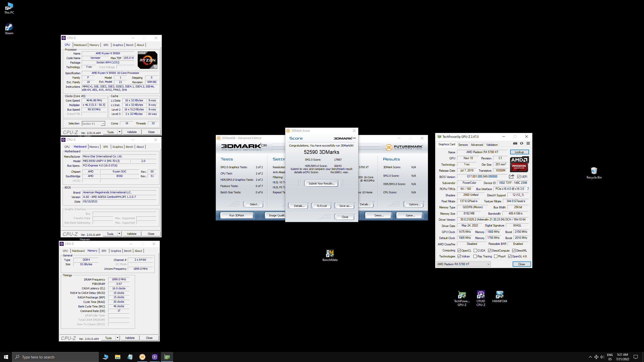Image resolution: width=644 pixels, height=362 pixels.
Task: Open CPUID CPU-Z desktop shortcut
Action: click(481, 298)
